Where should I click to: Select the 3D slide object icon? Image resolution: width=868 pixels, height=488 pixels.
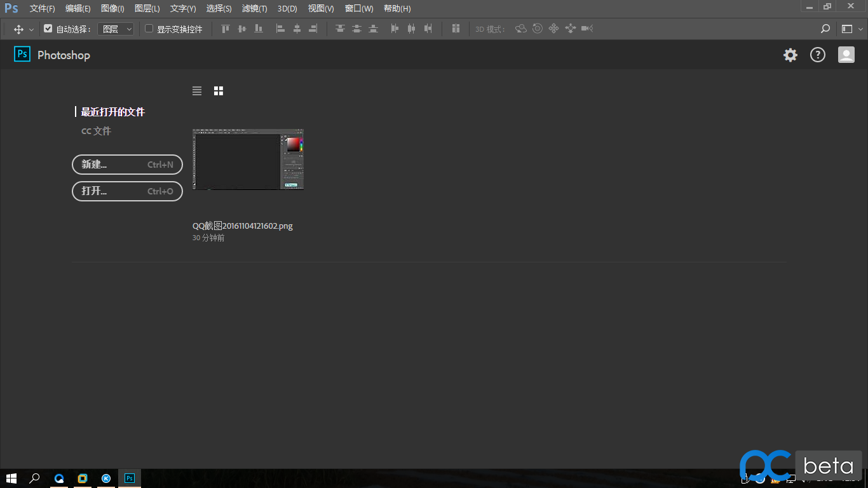pos(570,29)
